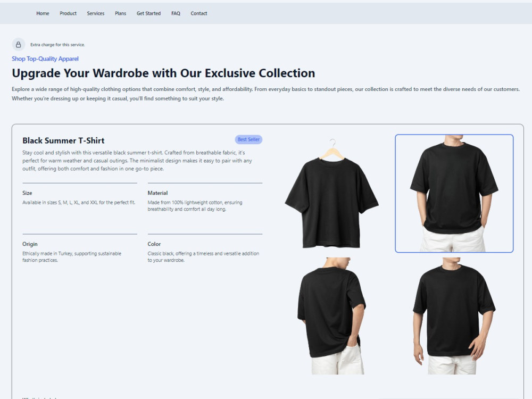Click 'Available in sizes S, M, L, XL' text
Image resolution: width=532 pixels, height=399 pixels.
pos(79,203)
